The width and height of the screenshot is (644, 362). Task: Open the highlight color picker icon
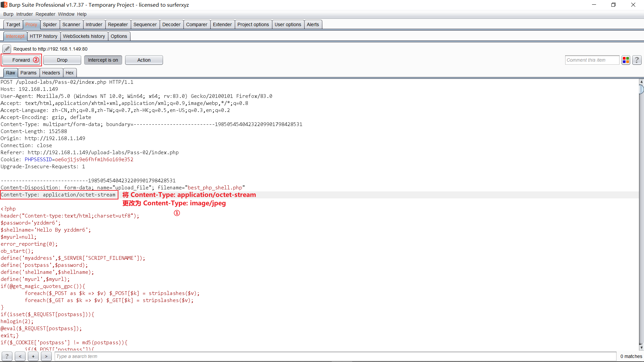pyautogui.click(x=626, y=60)
